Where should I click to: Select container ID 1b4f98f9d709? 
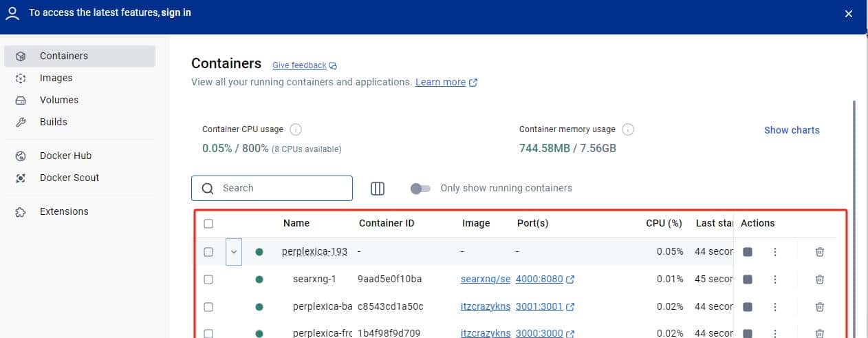[390, 333]
